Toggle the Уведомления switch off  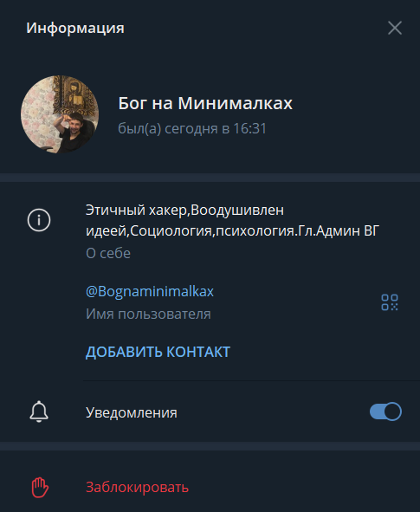coord(385,412)
